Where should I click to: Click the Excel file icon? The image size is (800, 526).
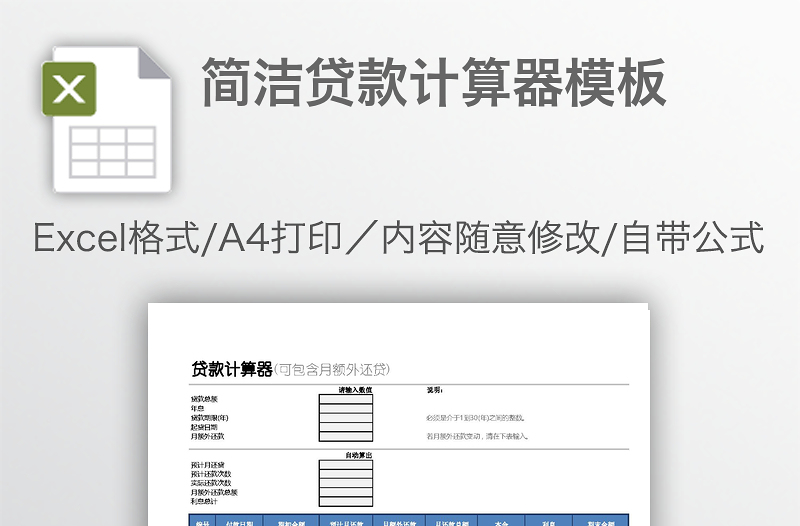pos(107,119)
